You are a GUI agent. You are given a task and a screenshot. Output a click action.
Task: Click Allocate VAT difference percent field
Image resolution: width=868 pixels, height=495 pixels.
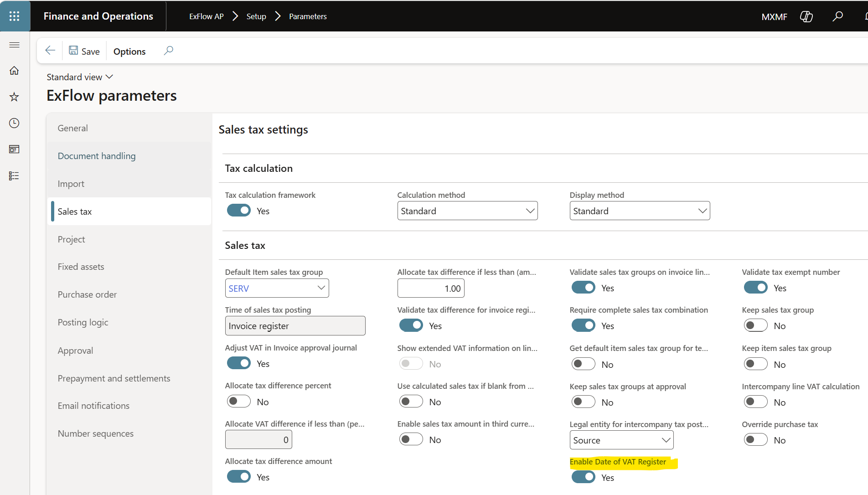[x=258, y=440]
